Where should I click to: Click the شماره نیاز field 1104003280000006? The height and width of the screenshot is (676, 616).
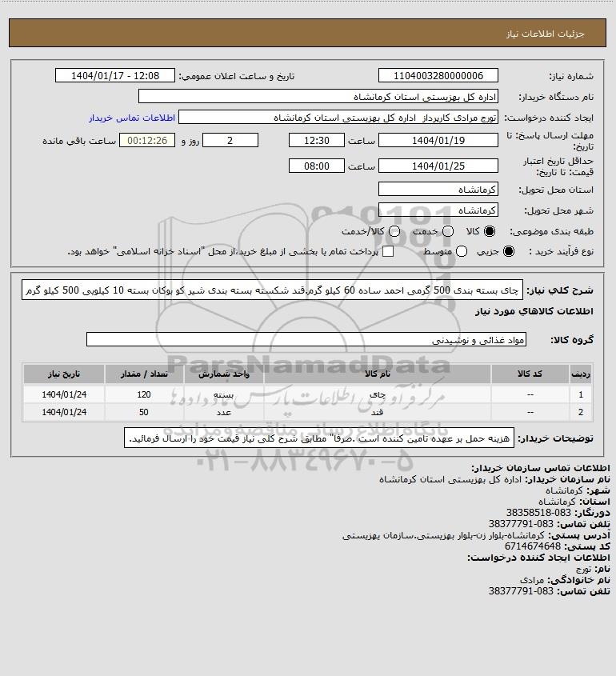[x=438, y=75]
